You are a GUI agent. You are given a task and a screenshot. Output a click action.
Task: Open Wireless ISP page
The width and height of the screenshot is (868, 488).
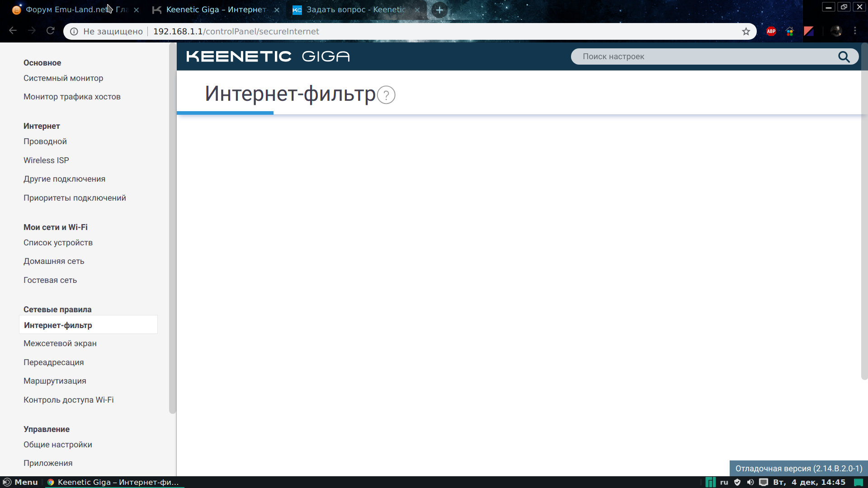(x=46, y=160)
